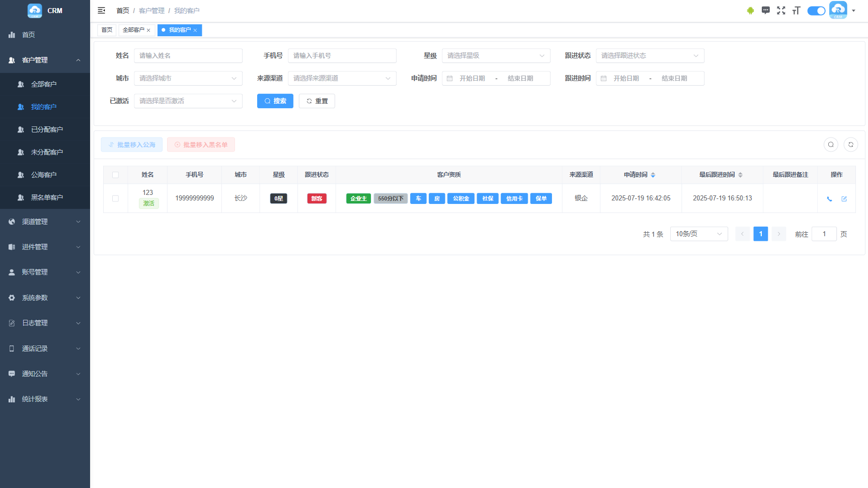Switch to the 全部客户 tab
The image size is (868, 488).
click(x=133, y=30)
